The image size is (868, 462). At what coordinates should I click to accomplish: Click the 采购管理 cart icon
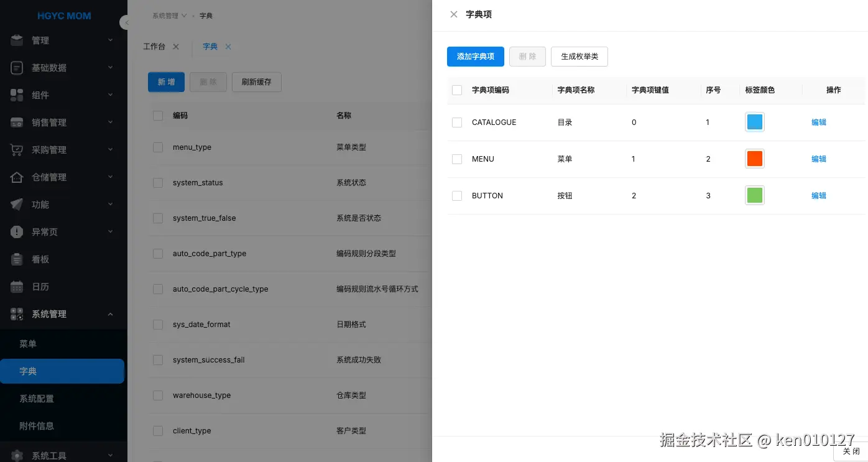click(17, 150)
